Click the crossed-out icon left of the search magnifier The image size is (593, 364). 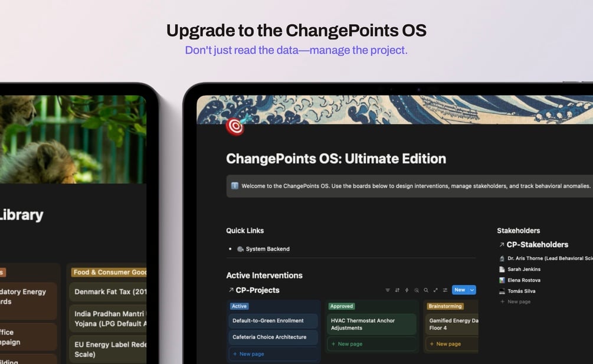coord(417,290)
